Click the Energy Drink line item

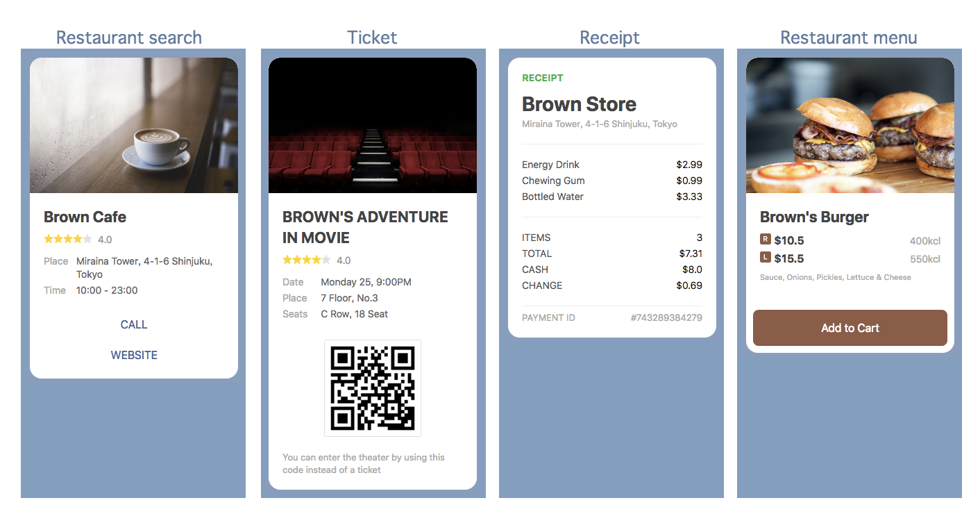click(550, 165)
